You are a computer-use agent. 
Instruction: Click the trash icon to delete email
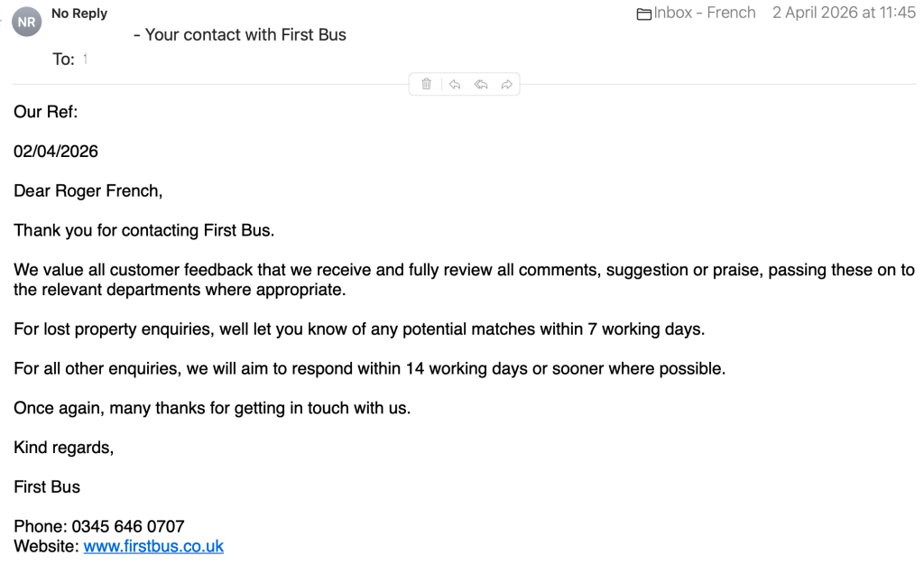tap(427, 84)
